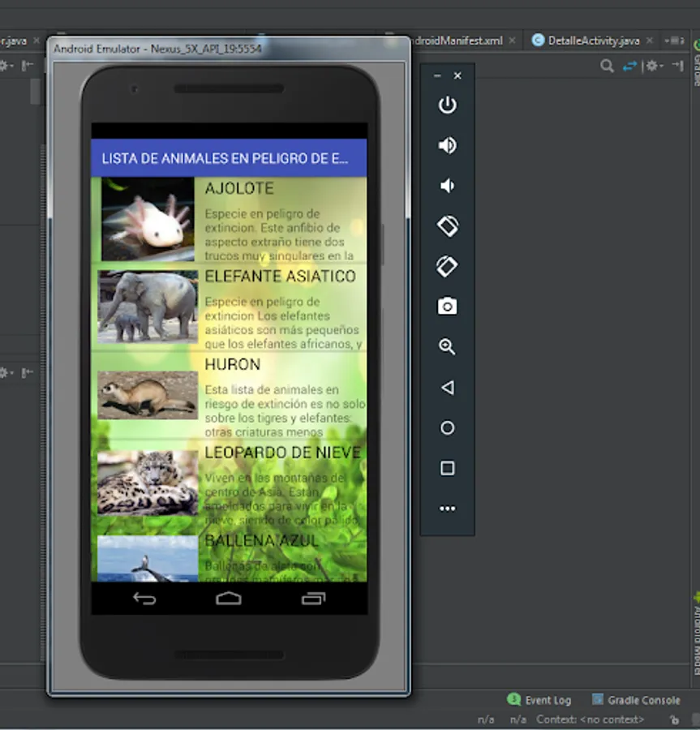Screen dimensions: 700x730
Task: Open emulator extended controls (three dots)
Action: pos(447,509)
